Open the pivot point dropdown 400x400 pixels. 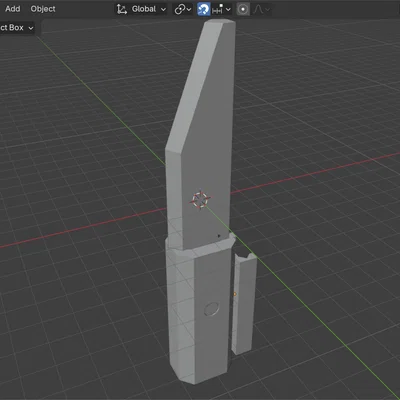coord(183,9)
